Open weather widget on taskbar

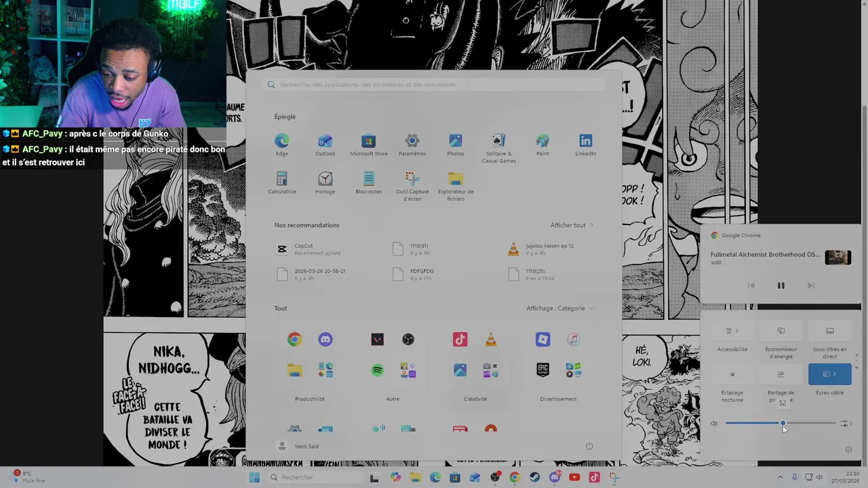[x=28, y=477]
